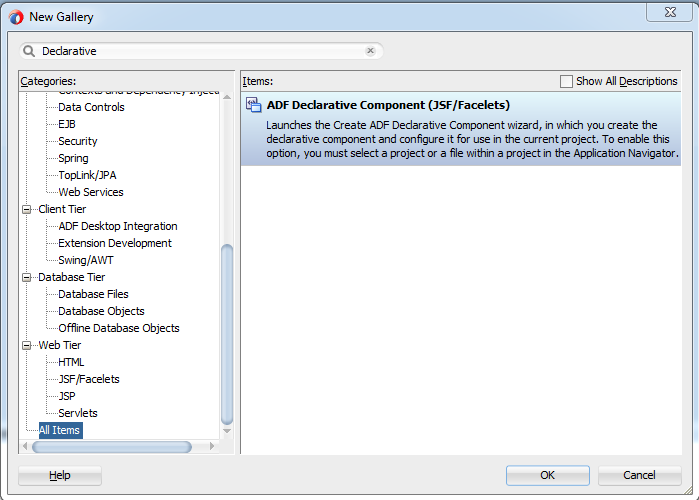This screenshot has height=500, width=699.
Task: Click the ADF Declarative Component item icon
Action: 254,105
